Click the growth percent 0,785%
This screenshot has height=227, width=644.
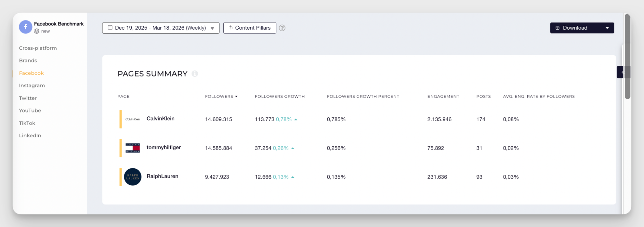click(x=336, y=119)
